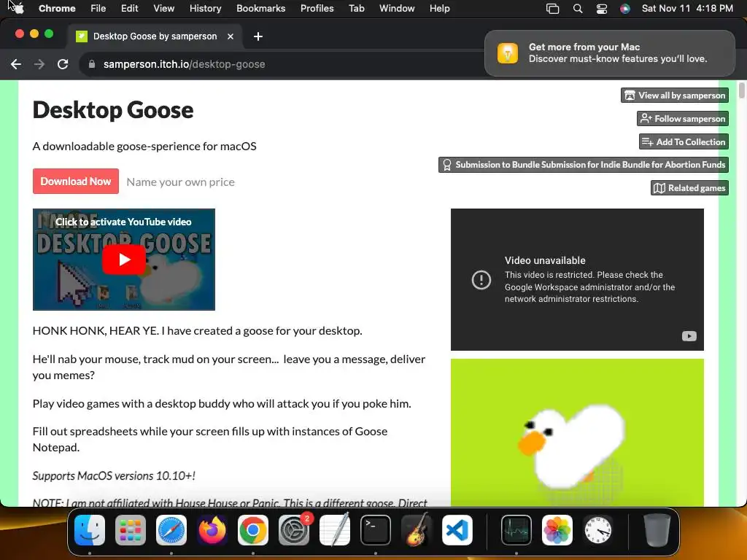The width and height of the screenshot is (747, 560).
Task: Open Photos from the Dock
Action: tap(557, 530)
